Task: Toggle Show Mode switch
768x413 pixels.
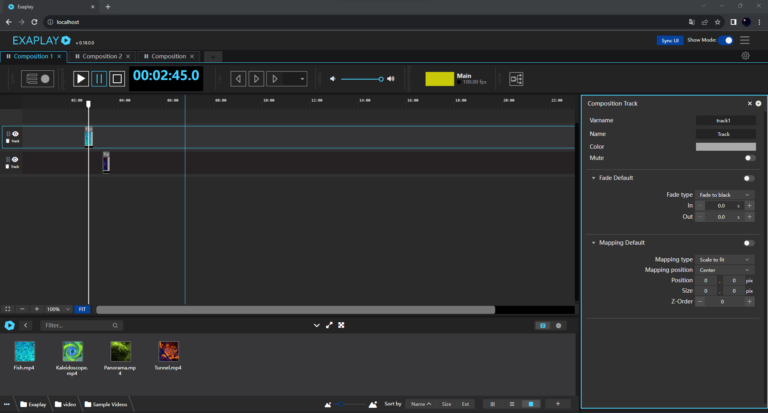Action: (727, 40)
